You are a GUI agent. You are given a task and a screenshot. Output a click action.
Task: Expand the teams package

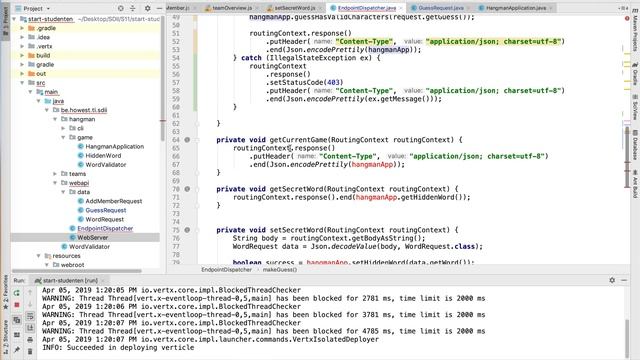click(55, 174)
